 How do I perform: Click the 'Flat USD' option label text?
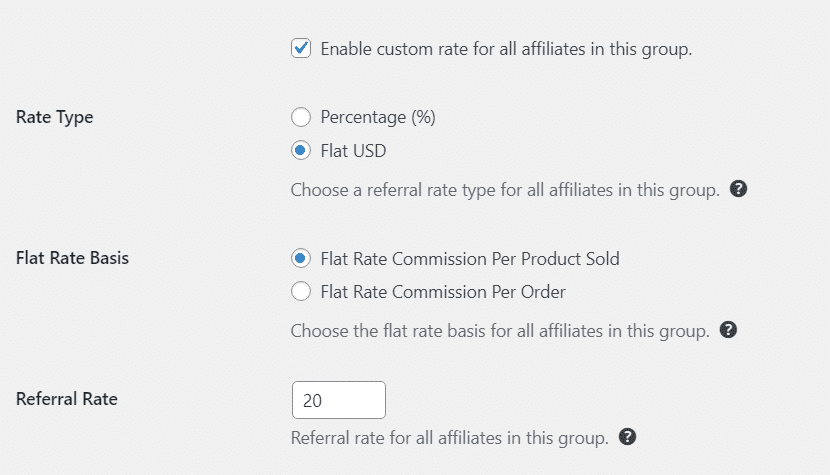click(353, 151)
